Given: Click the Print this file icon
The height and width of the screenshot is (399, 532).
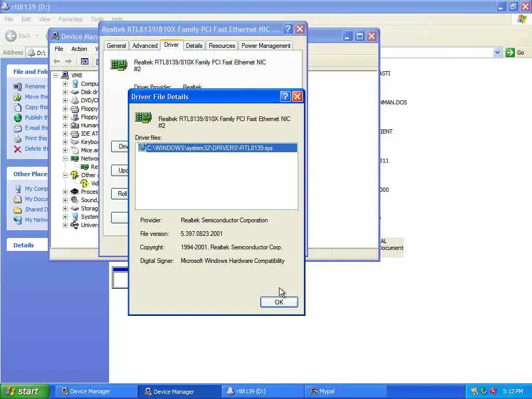Looking at the screenshot, I should (18, 138).
